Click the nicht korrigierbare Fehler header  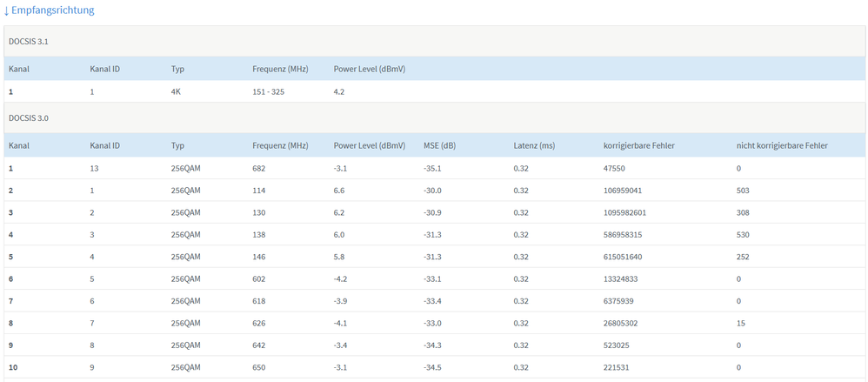coord(782,145)
